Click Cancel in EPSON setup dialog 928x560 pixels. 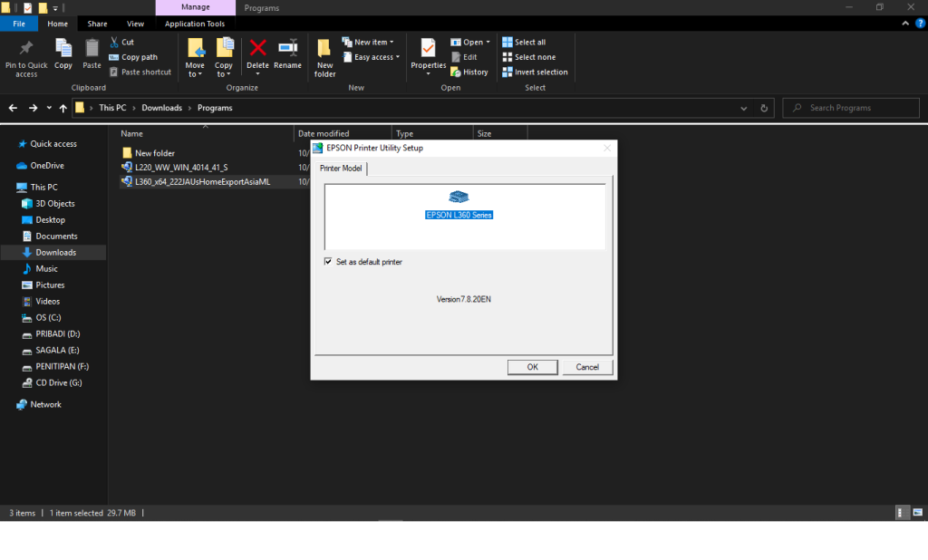click(x=587, y=367)
